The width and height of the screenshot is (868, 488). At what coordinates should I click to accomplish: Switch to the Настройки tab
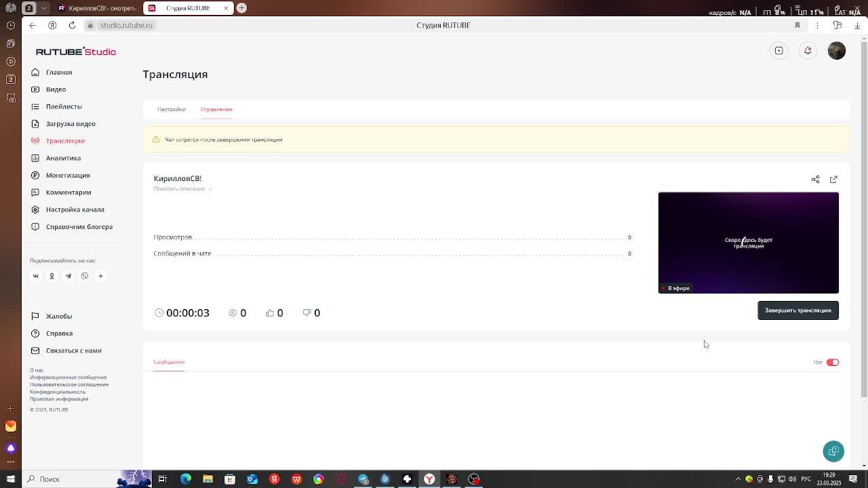point(172,109)
